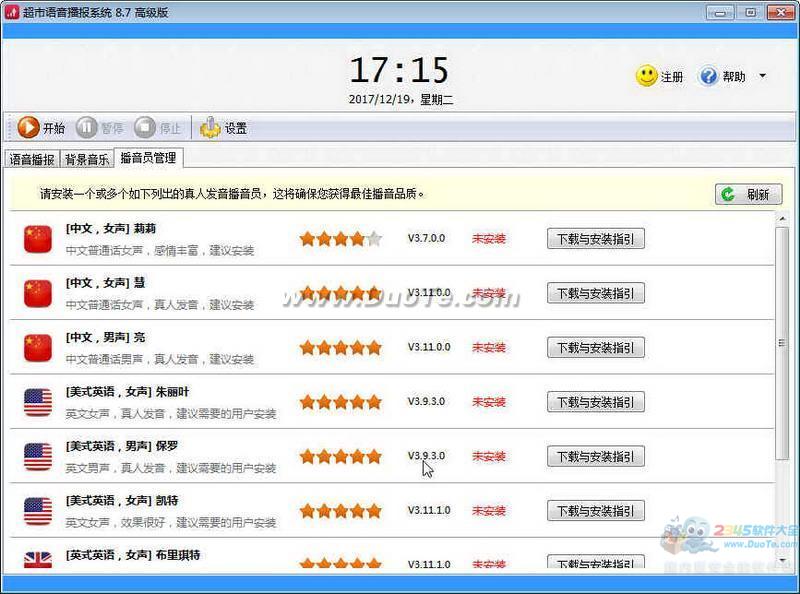Click the star rating of 莉莉 voice
Image resolution: width=800 pixels, height=594 pixels.
(x=340, y=238)
